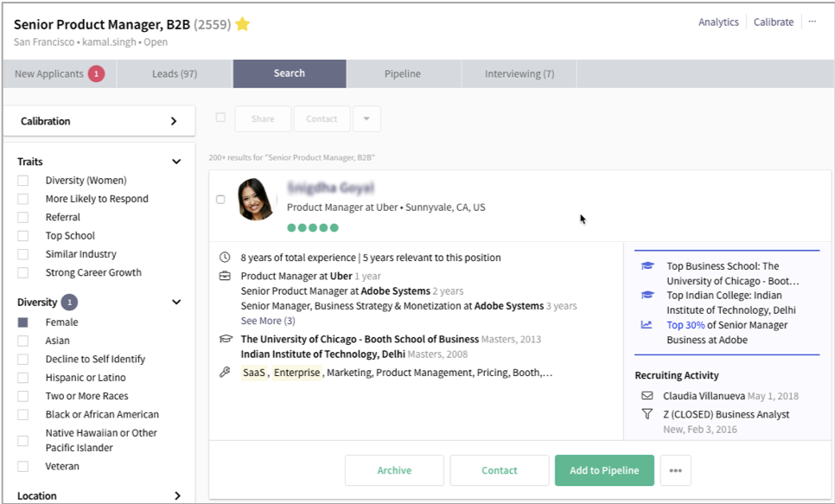Open the dropdown arrow next to Contact

click(367, 118)
